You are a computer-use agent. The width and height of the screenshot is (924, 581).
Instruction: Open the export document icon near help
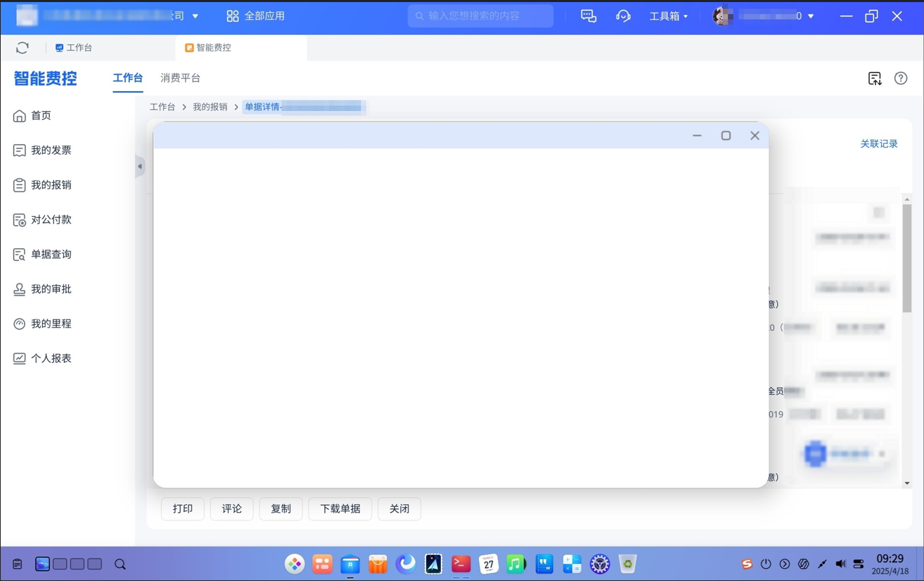click(874, 78)
